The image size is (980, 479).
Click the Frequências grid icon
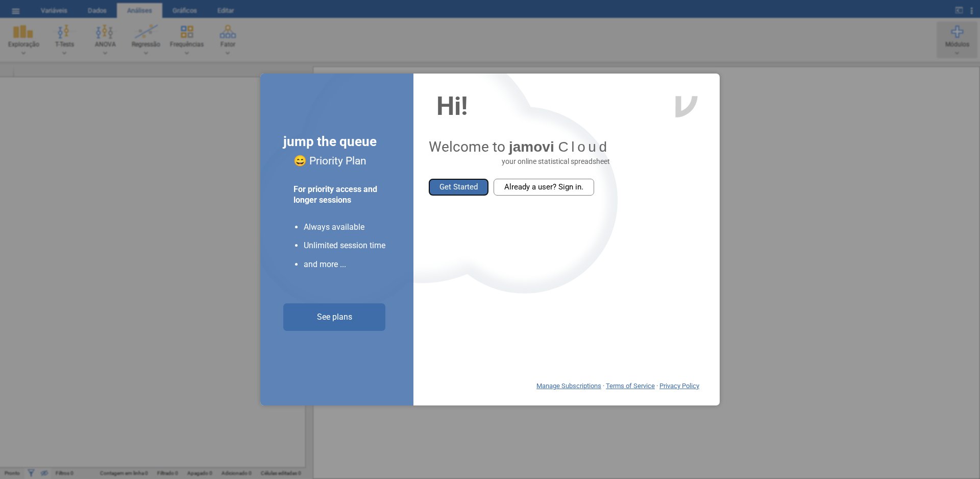pyautogui.click(x=187, y=32)
